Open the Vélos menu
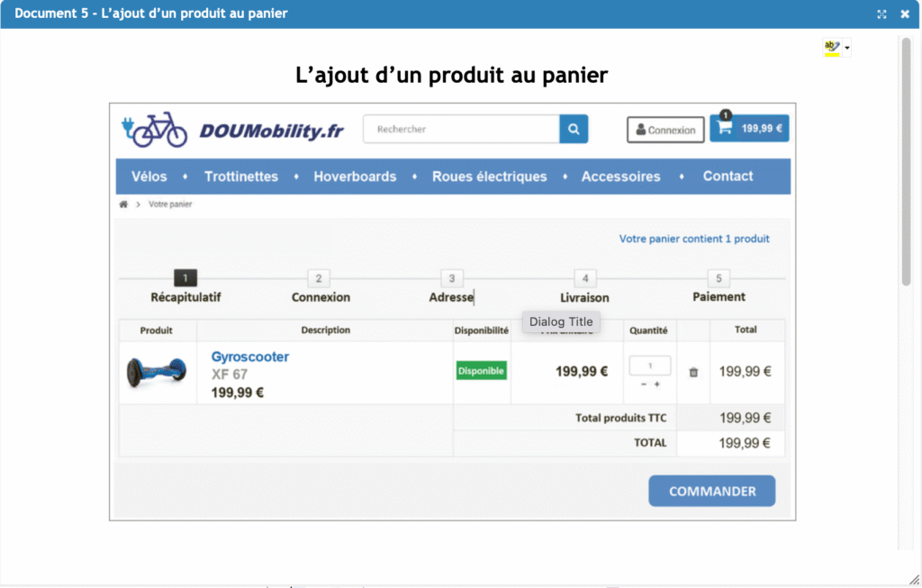 pyautogui.click(x=149, y=176)
